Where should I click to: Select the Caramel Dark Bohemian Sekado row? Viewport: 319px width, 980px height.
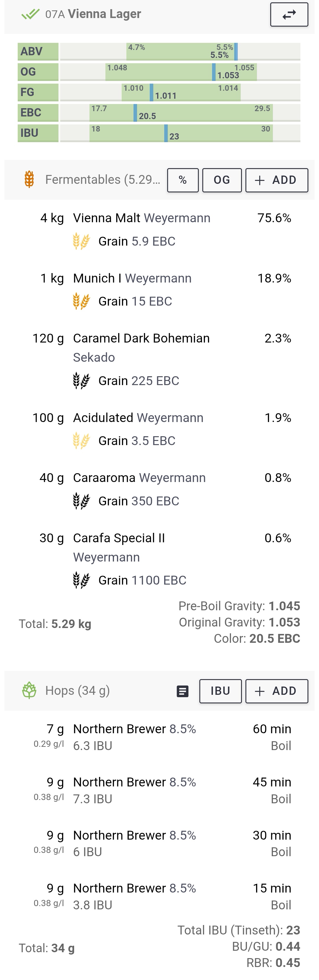pyautogui.click(x=159, y=359)
